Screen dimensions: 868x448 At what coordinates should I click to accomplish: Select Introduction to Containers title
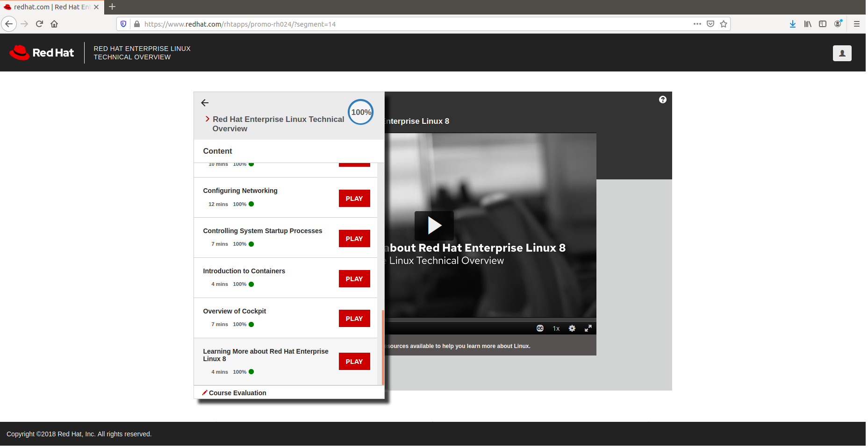(244, 271)
